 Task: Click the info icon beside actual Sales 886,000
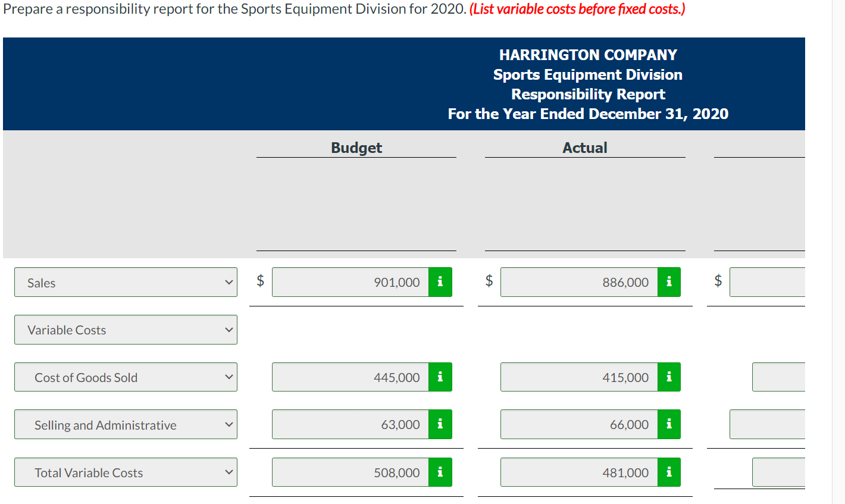[669, 282]
